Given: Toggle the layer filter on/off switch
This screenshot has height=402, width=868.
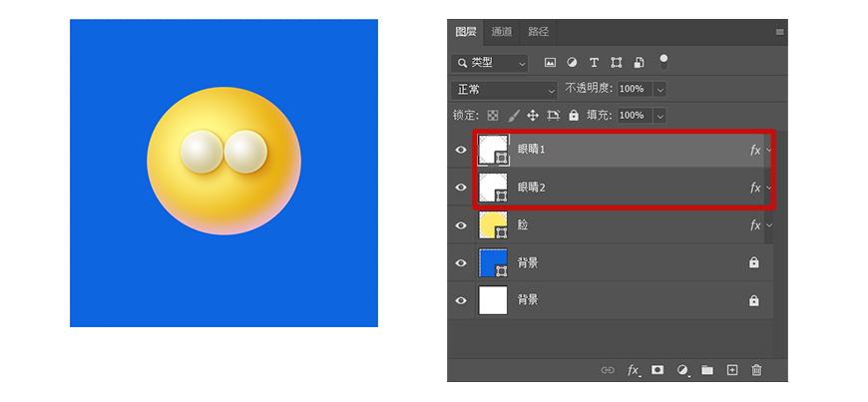Looking at the screenshot, I should (x=663, y=61).
